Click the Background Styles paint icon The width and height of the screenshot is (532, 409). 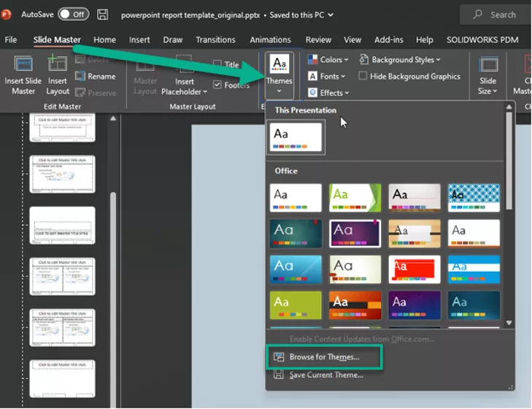[x=363, y=59]
